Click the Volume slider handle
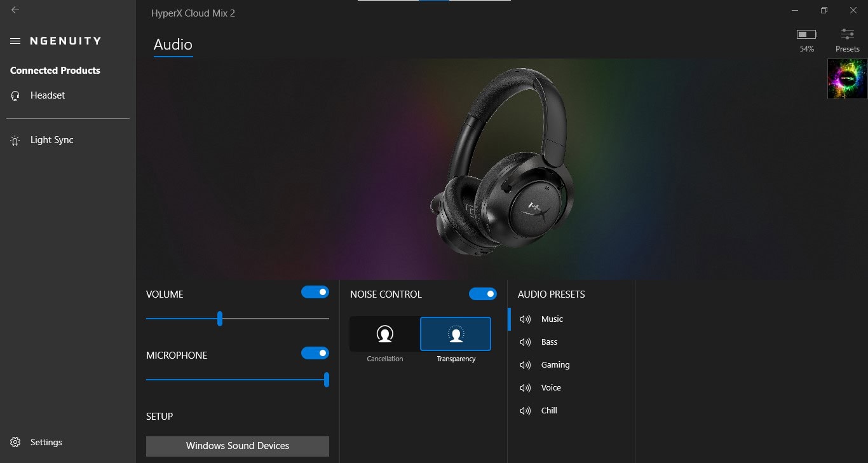868x463 pixels. (x=220, y=319)
